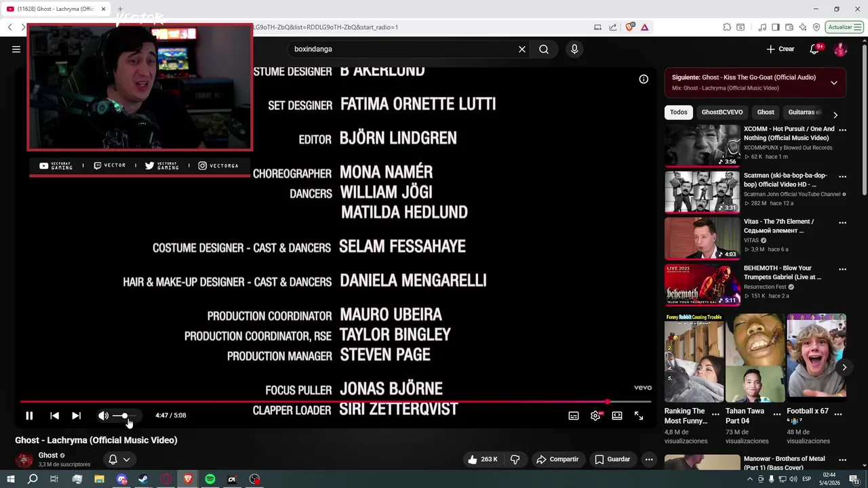Open Brave Wallet icon
The image size is (868, 488).
coord(789,27)
